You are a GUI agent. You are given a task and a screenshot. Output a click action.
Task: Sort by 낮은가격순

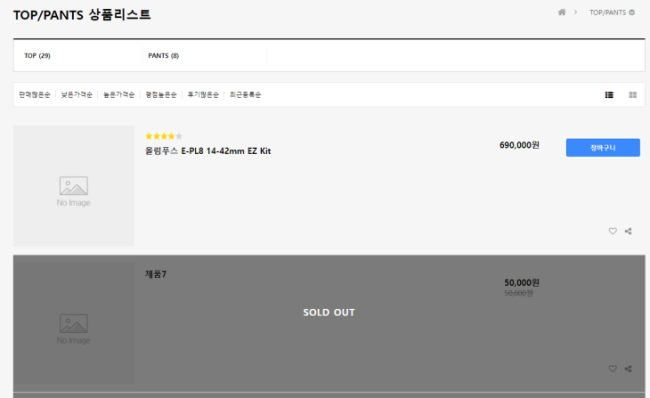[x=77, y=95]
